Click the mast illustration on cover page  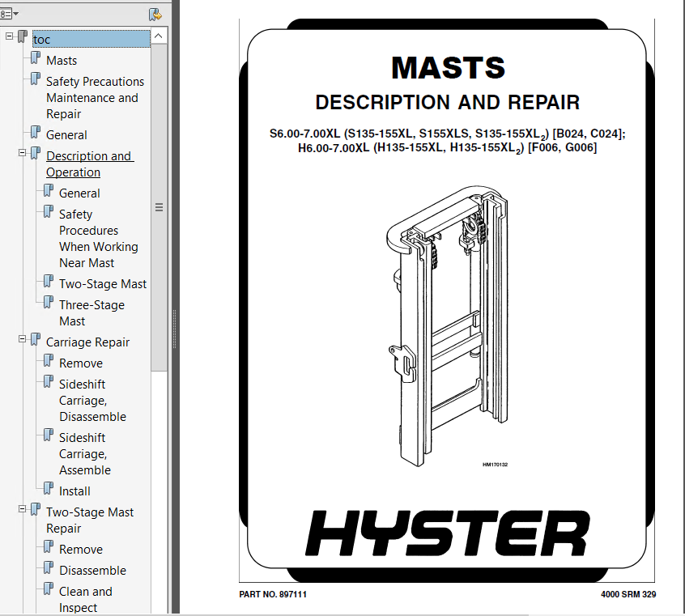pos(447,326)
